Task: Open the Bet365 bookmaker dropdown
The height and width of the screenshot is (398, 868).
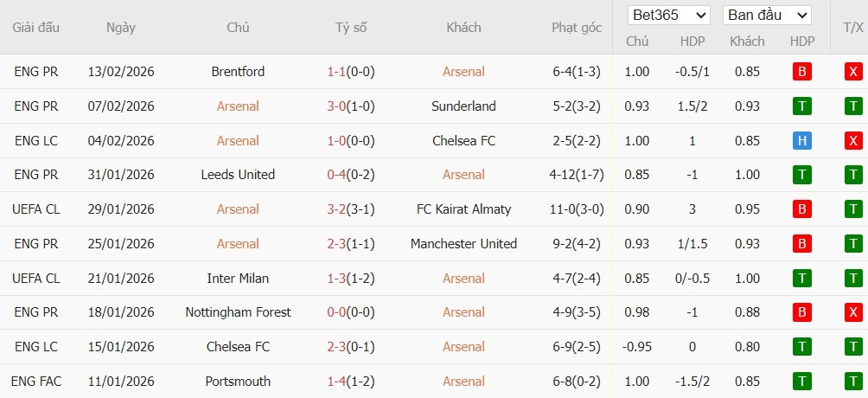Action: 669,16
